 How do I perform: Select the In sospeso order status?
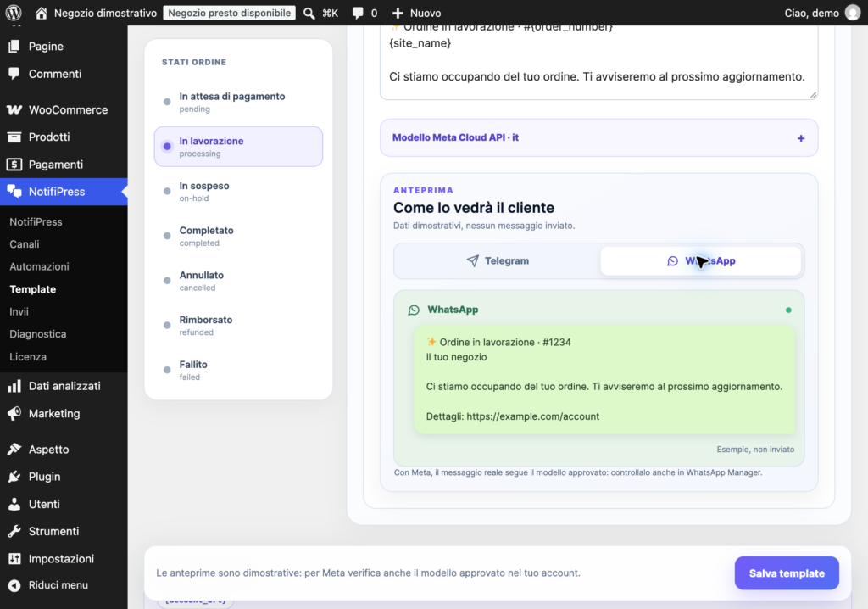(x=238, y=191)
